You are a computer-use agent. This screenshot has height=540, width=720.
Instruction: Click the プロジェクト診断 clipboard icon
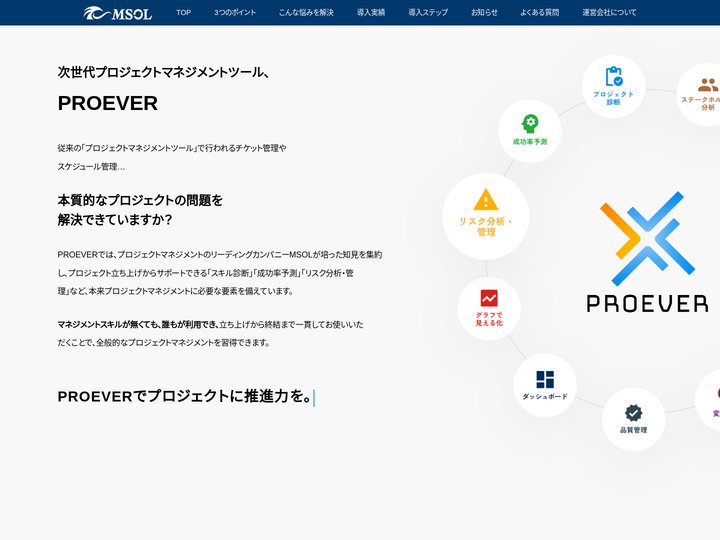point(614,76)
